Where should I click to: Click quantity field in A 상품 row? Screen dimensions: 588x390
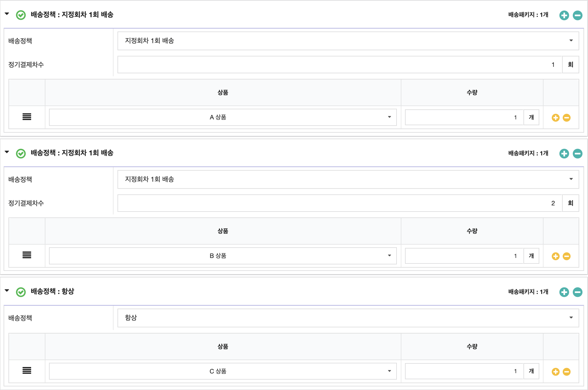(x=464, y=117)
